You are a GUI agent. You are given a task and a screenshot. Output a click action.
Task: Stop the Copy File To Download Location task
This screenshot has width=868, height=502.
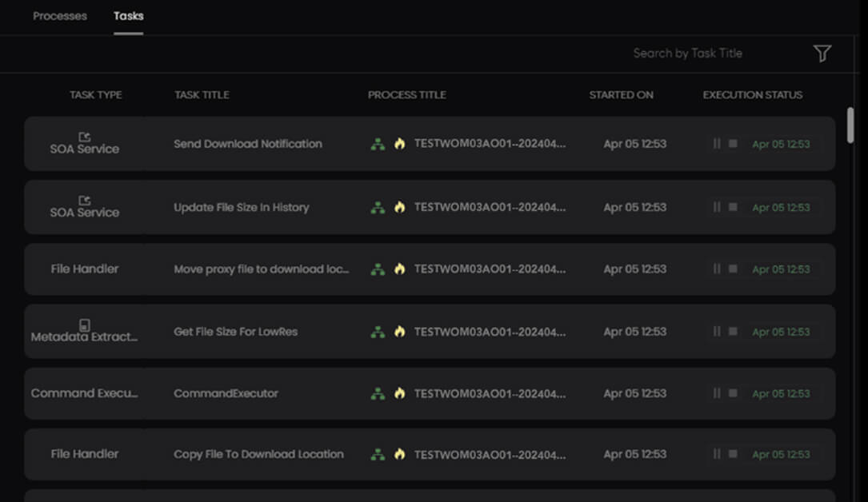point(733,454)
